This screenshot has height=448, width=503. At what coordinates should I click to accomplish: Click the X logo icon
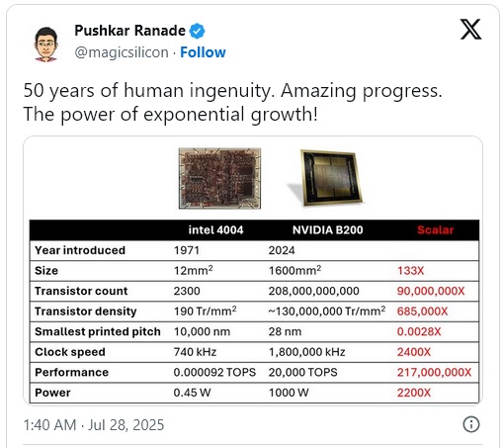coord(470,30)
